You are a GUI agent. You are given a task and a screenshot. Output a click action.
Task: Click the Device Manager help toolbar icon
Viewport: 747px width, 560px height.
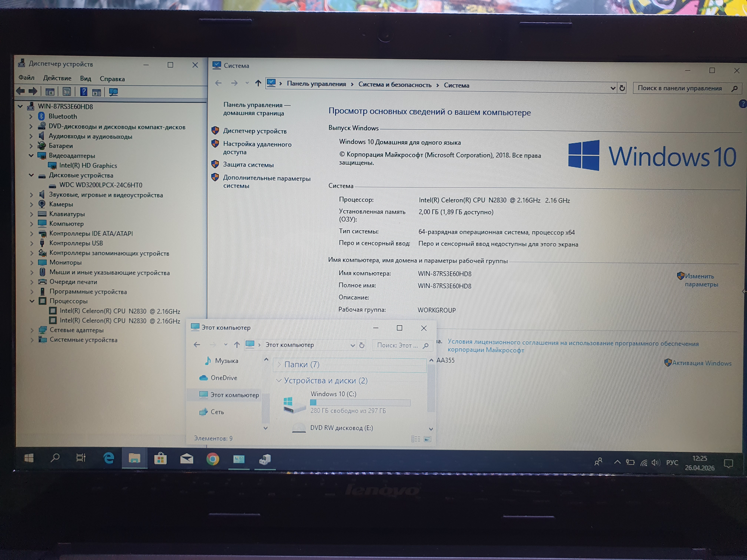click(x=84, y=91)
